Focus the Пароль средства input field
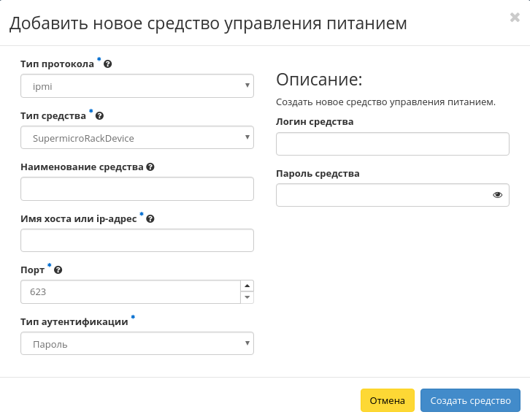This screenshot has width=530, height=420. pos(383,195)
